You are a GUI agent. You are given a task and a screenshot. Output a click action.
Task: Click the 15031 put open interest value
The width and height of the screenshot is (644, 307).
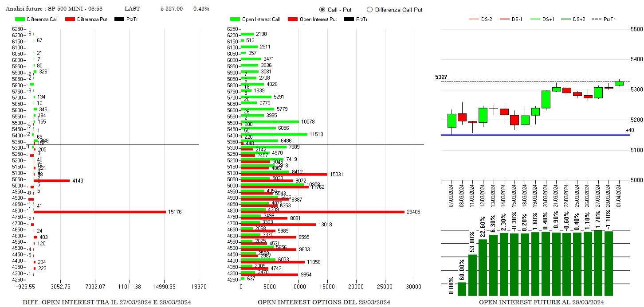point(336,174)
